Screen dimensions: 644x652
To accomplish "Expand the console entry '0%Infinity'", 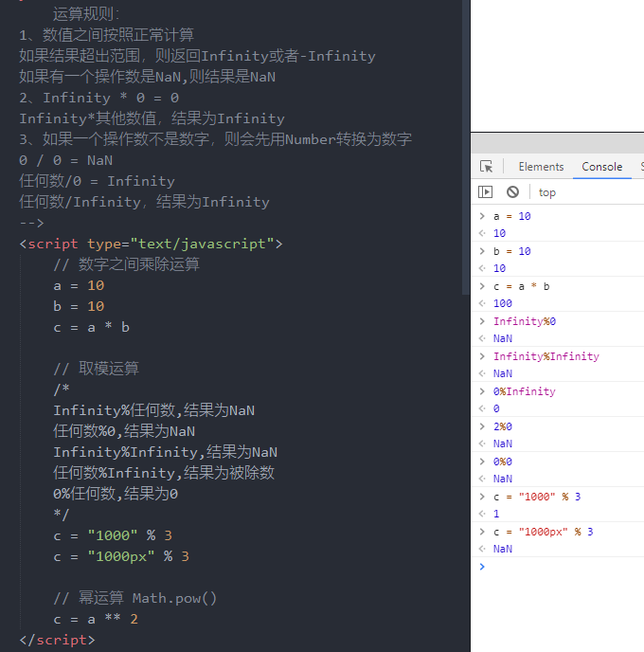I will pyautogui.click(x=482, y=390).
